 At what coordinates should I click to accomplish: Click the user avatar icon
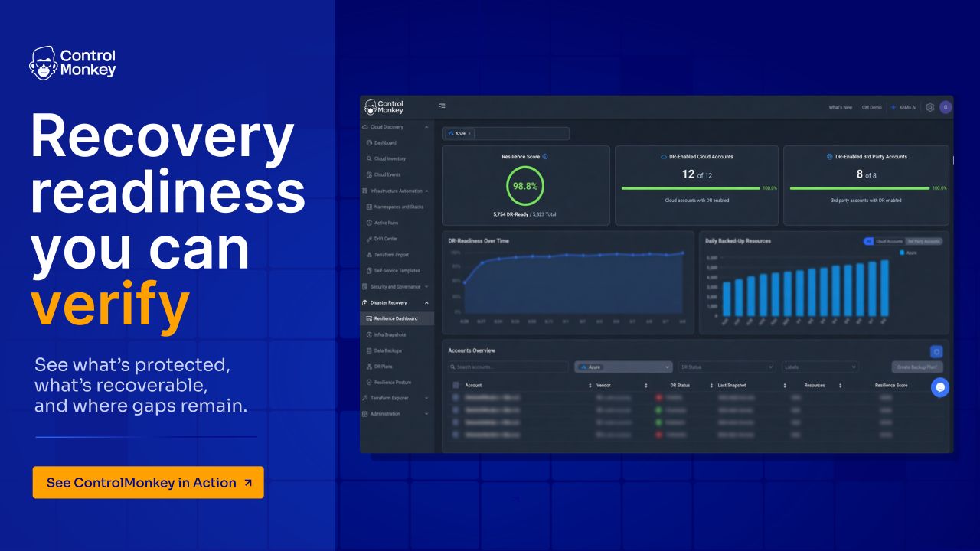tap(946, 107)
